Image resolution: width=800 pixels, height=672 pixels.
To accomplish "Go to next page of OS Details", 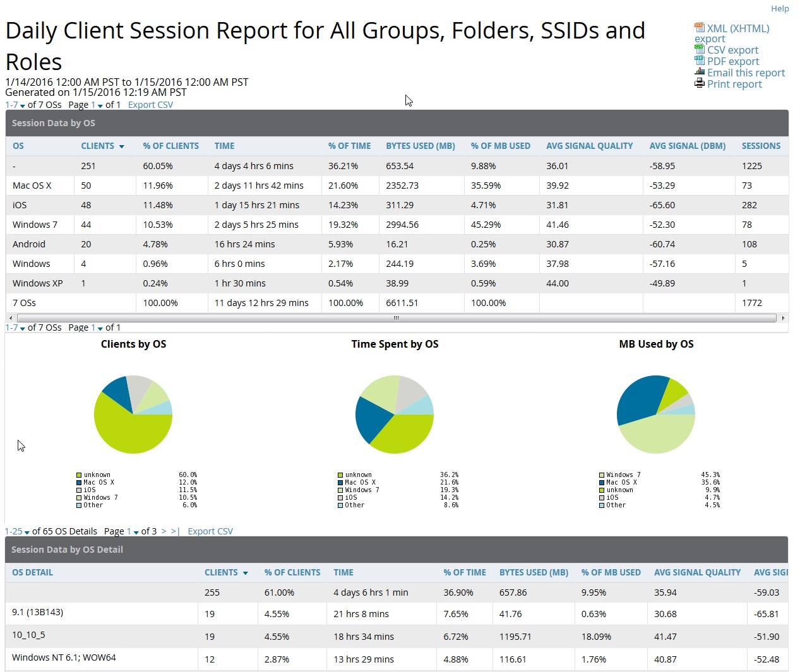I will coord(164,531).
